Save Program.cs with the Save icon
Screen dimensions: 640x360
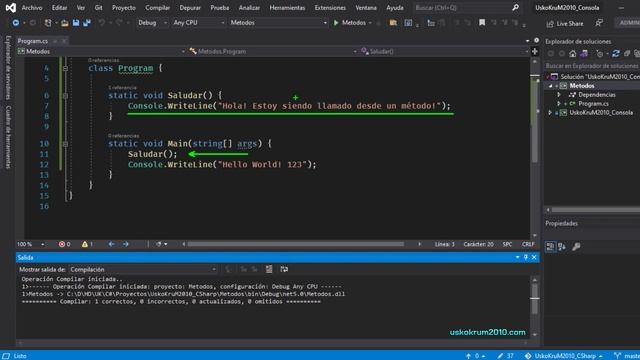pyautogui.click(x=76, y=23)
